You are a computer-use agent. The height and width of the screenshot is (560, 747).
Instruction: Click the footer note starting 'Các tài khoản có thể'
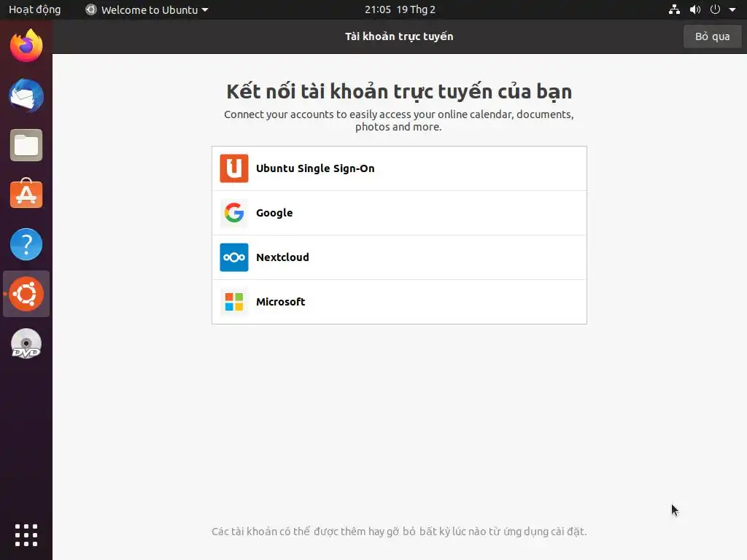coord(399,532)
